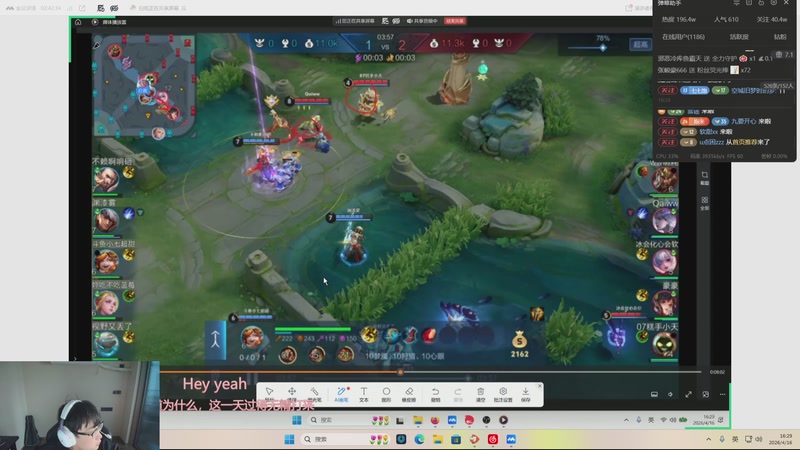Click inner shared-screen Start button
Image resolution: width=800 pixels, height=450 pixels.
(296, 420)
